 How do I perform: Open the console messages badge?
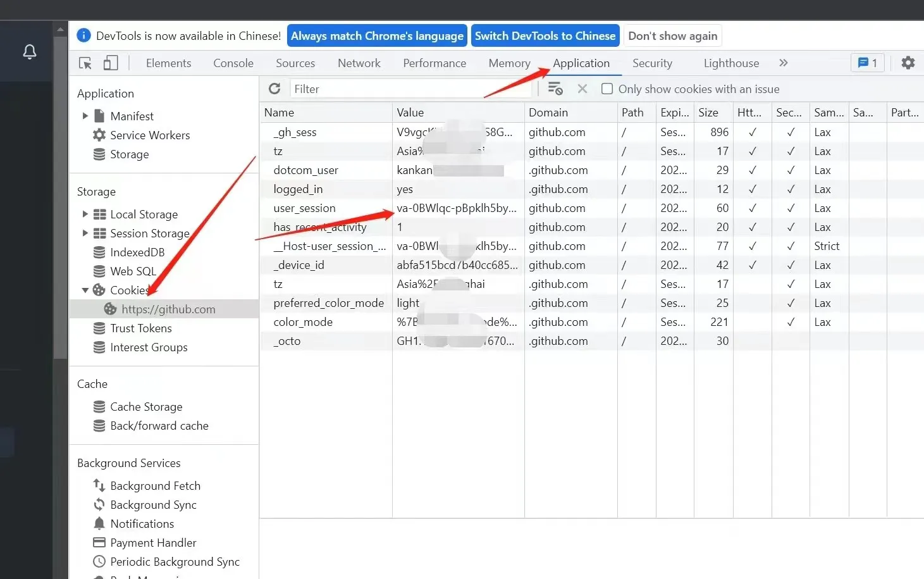coord(867,63)
